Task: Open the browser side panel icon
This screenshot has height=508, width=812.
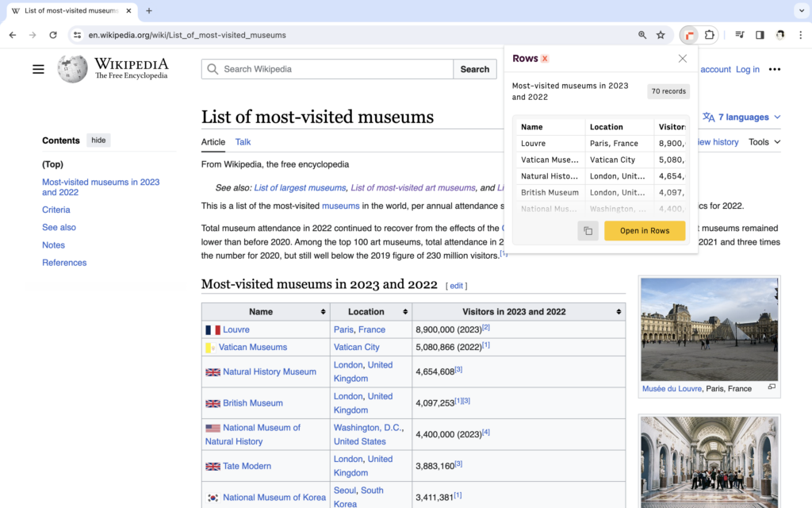Action: [x=760, y=35]
